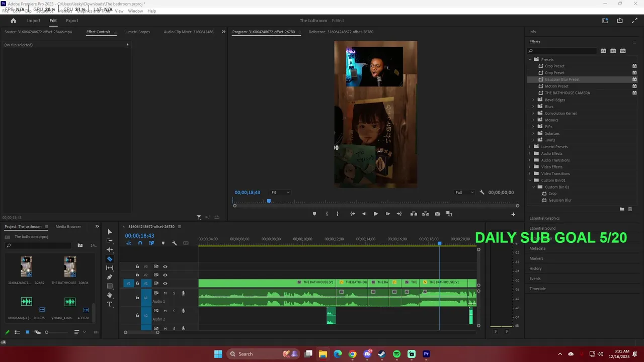Click Lift button in program monitor

[x=414, y=214]
